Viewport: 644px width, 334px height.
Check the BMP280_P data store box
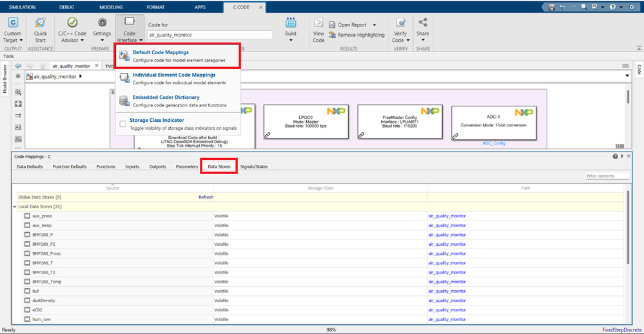(27, 235)
